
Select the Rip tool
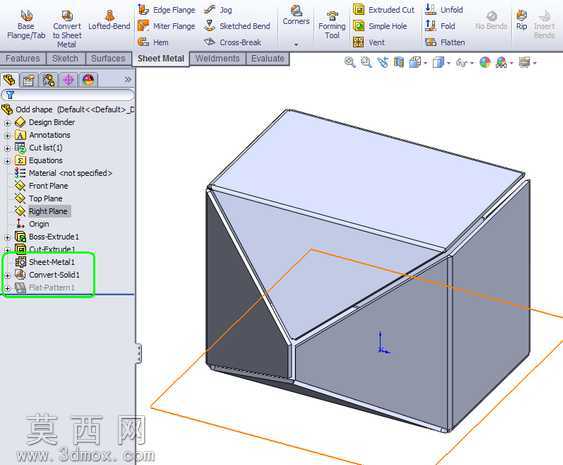521,20
